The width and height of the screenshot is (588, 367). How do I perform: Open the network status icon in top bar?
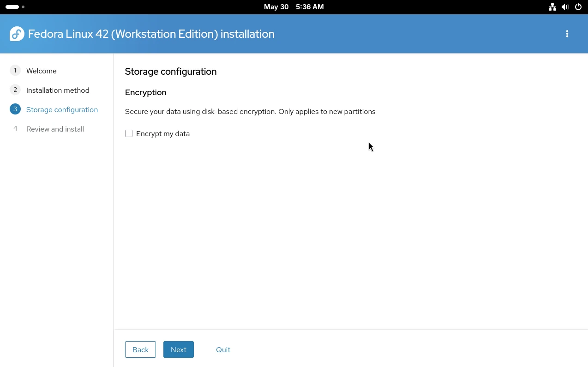point(552,7)
